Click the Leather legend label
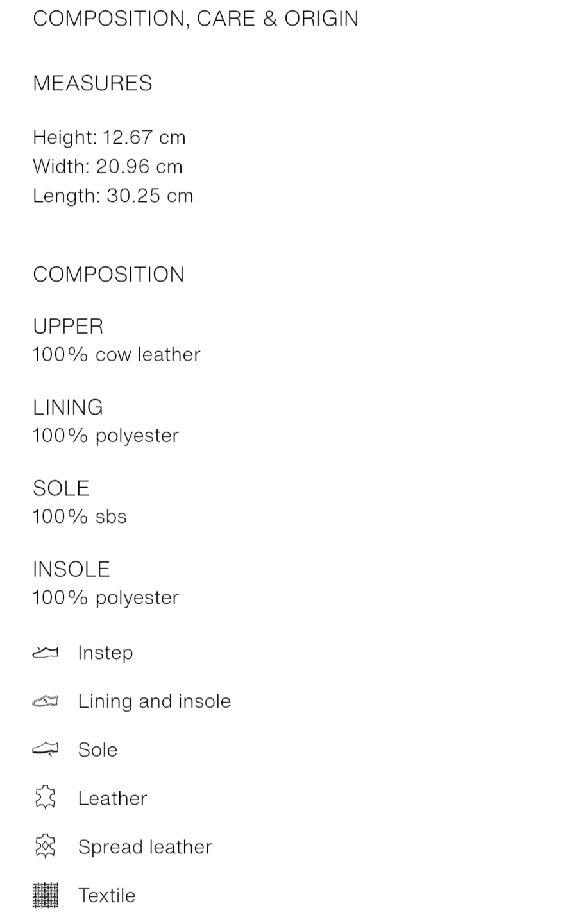Image resolution: width=583 pixels, height=924 pixels. coord(112,798)
